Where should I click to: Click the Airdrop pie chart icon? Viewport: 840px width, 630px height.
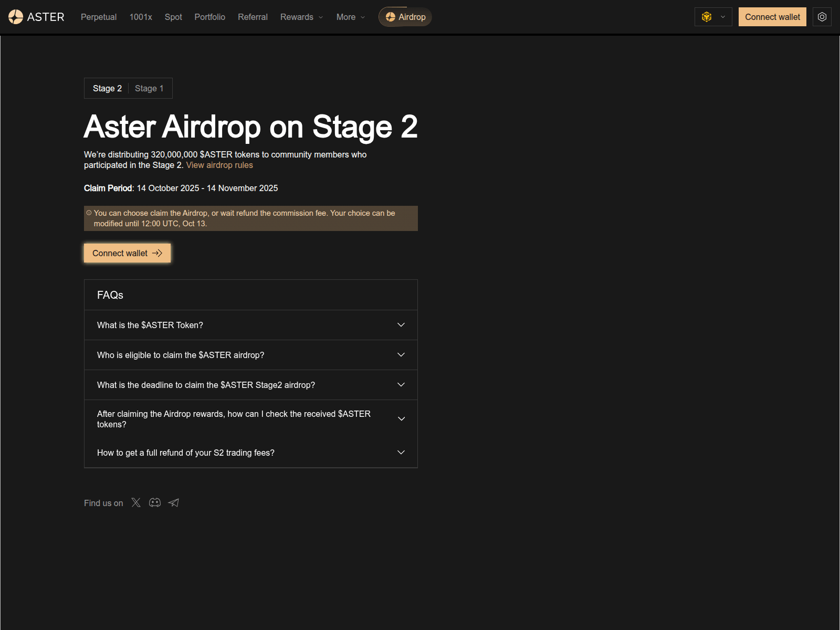tap(390, 16)
